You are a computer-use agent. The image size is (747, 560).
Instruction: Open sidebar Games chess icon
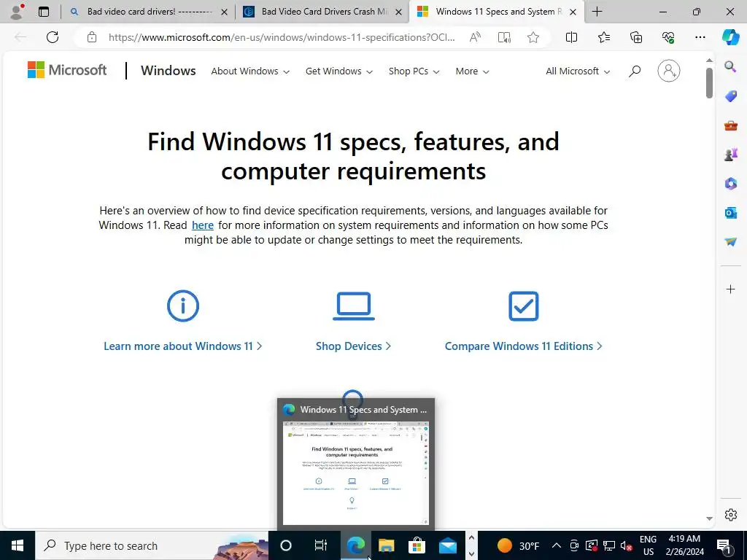[730, 155]
